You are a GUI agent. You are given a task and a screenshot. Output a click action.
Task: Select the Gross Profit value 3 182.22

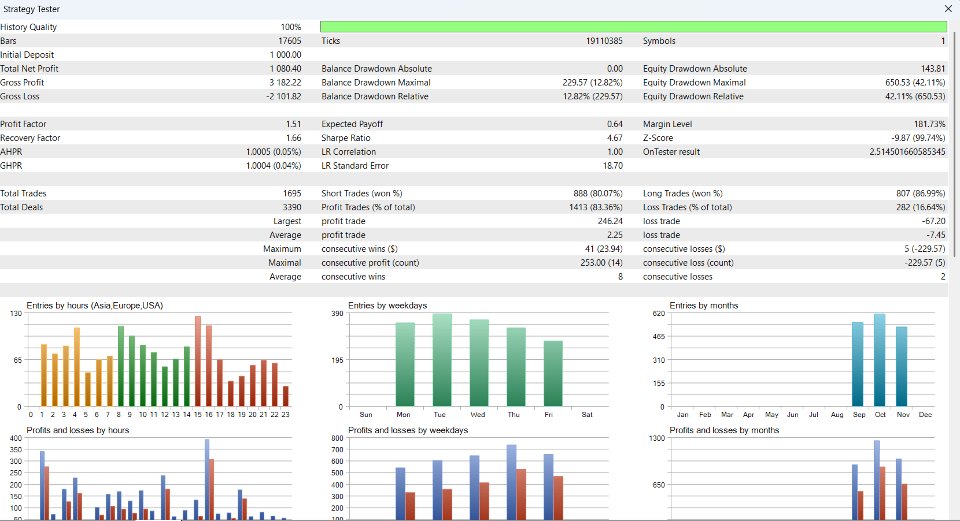point(285,83)
